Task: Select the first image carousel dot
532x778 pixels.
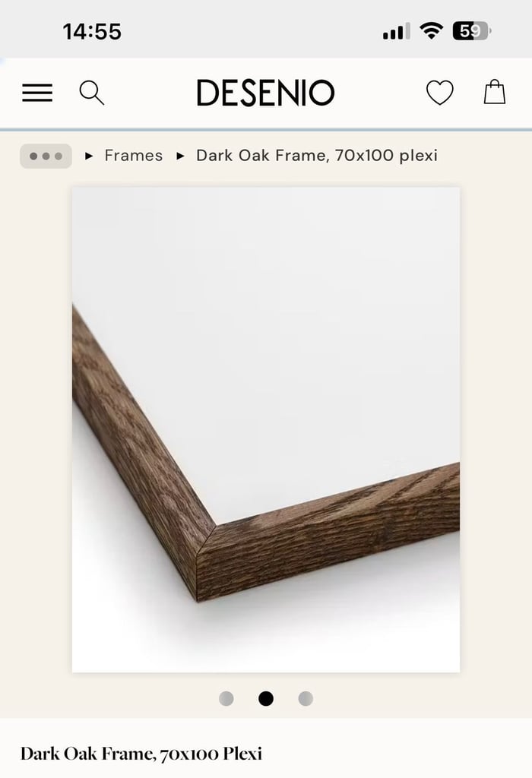Action: tap(226, 699)
